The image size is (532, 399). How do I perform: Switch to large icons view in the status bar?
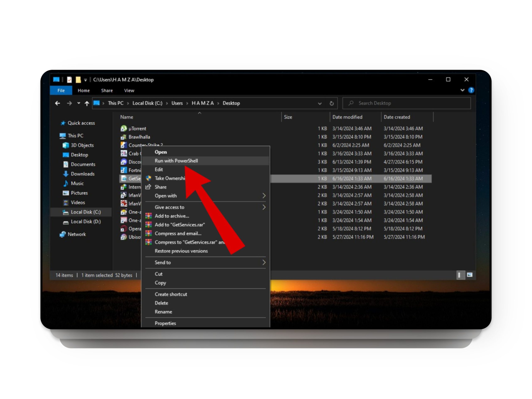[x=470, y=275]
